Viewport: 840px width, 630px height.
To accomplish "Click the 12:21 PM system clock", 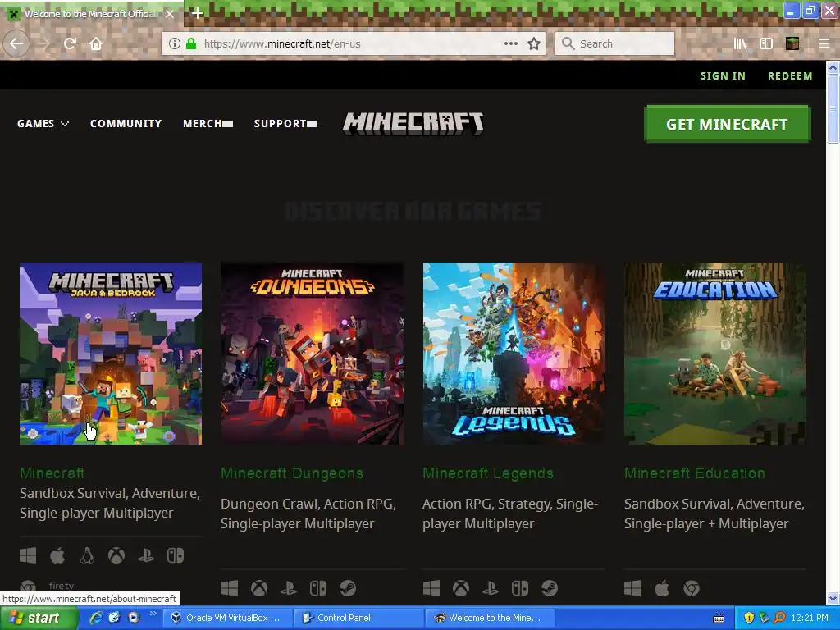I will click(810, 618).
